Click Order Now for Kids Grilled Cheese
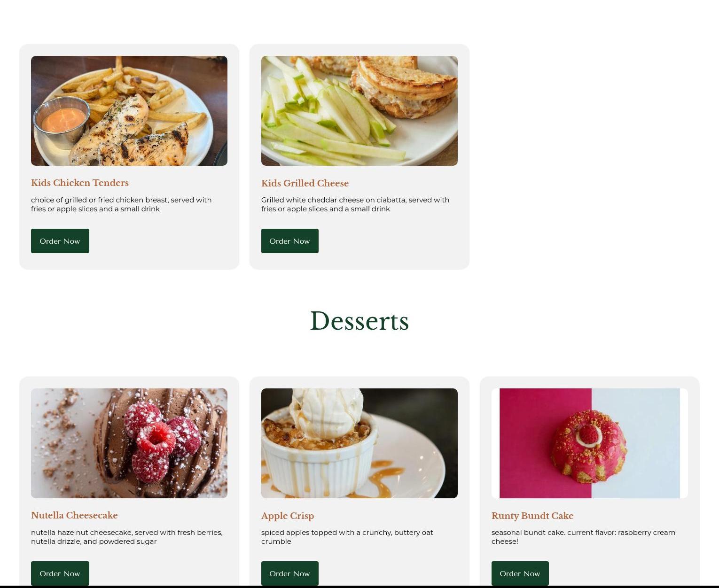This screenshot has height=588, width=719. (x=290, y=241)
